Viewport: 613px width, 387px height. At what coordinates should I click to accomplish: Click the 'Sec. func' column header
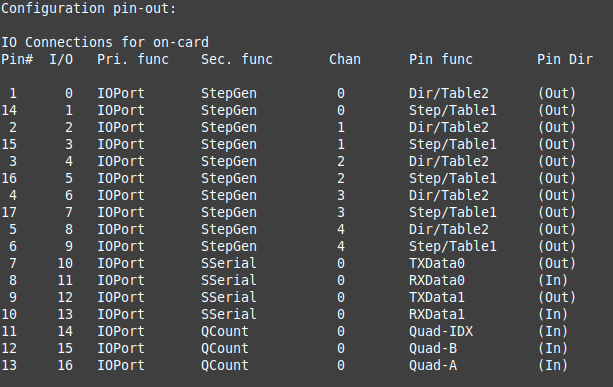(x=237, y=59)
